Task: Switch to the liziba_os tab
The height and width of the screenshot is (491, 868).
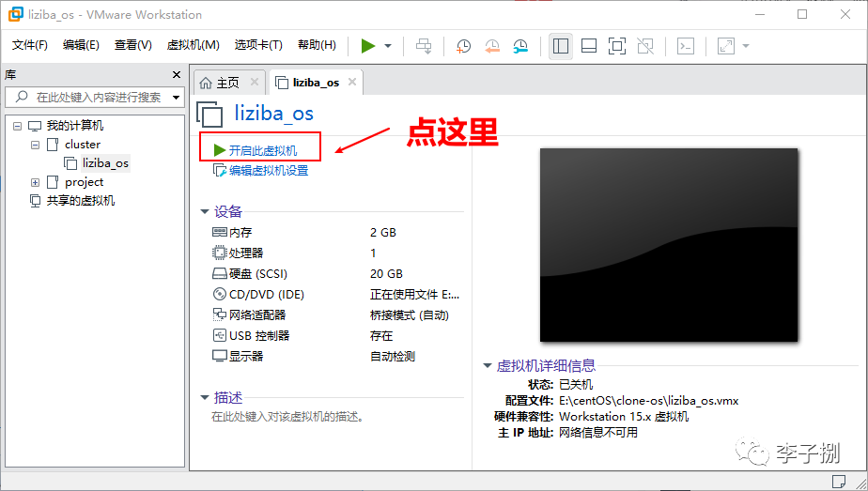Action: click(x=316, y=83)
